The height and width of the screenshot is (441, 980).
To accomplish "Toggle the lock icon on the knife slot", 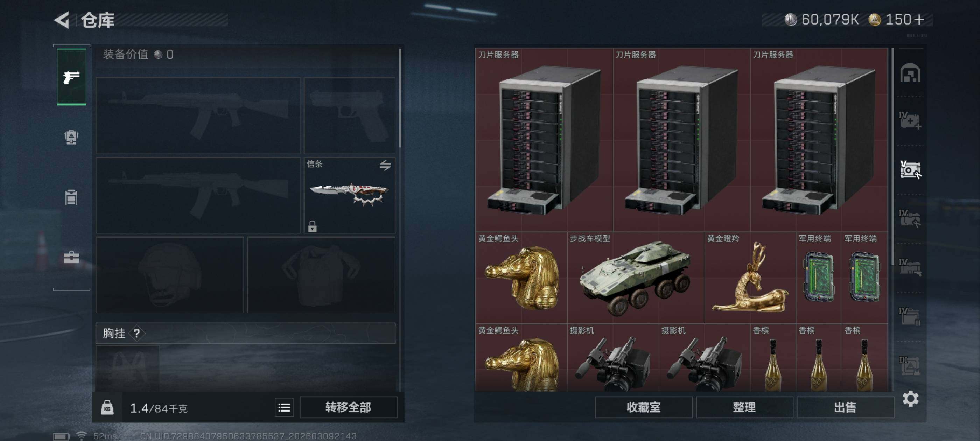I will pyautogui.click(x=312, y=226).
